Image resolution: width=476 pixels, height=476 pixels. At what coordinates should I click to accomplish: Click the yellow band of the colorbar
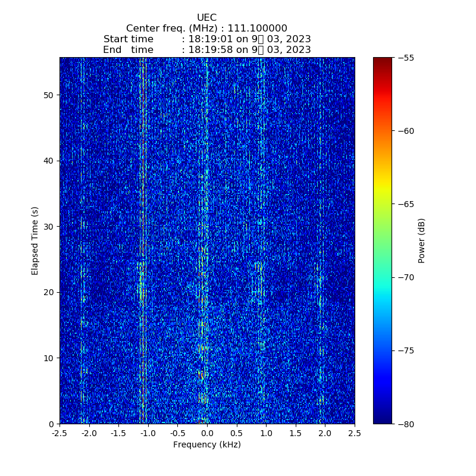click(x=383, y=189)
